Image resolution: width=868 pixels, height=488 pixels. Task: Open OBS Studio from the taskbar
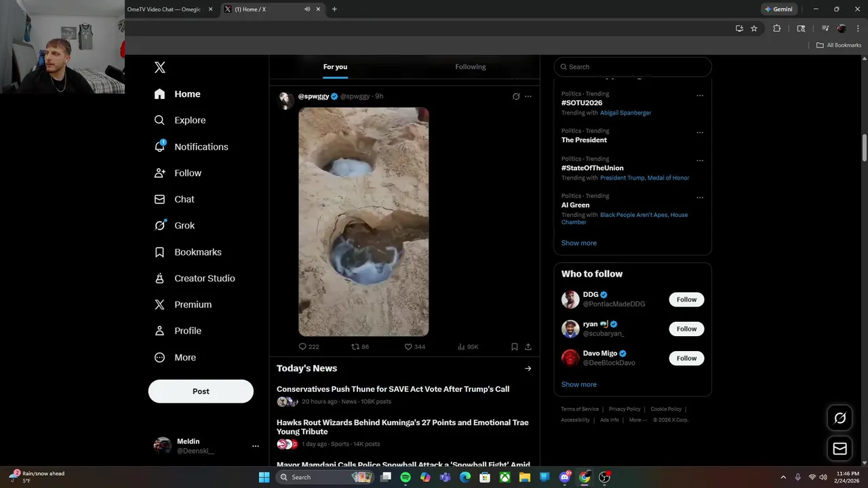tap(604, 477)
